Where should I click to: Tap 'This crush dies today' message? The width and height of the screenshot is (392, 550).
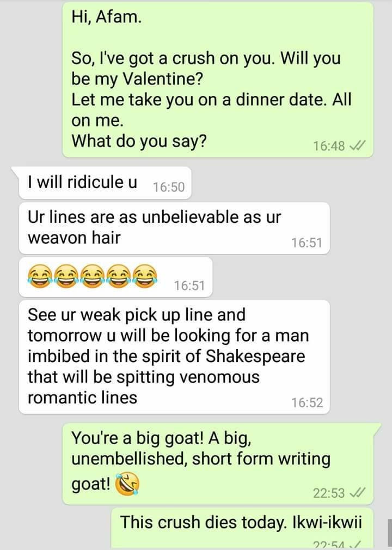click(x=242, y=529)
